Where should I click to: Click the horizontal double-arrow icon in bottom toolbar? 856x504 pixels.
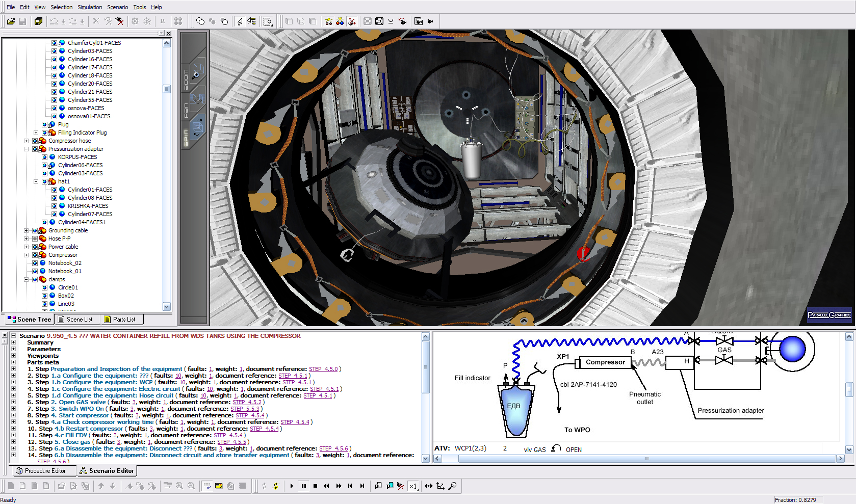click(428, 486)
